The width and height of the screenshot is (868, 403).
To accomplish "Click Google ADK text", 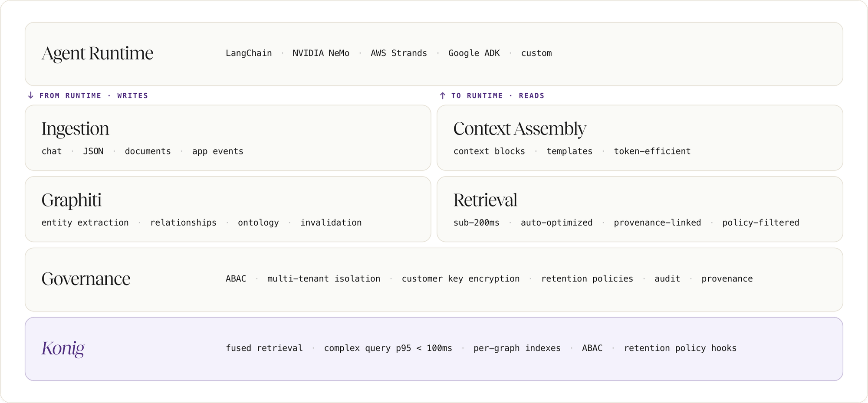I will click(x=474, y=53).
